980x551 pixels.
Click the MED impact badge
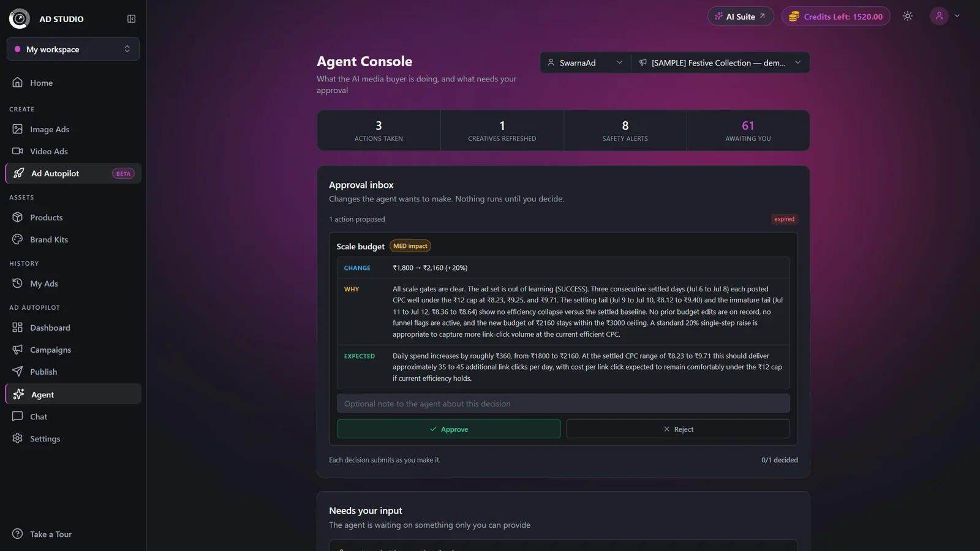pos(410,246)
